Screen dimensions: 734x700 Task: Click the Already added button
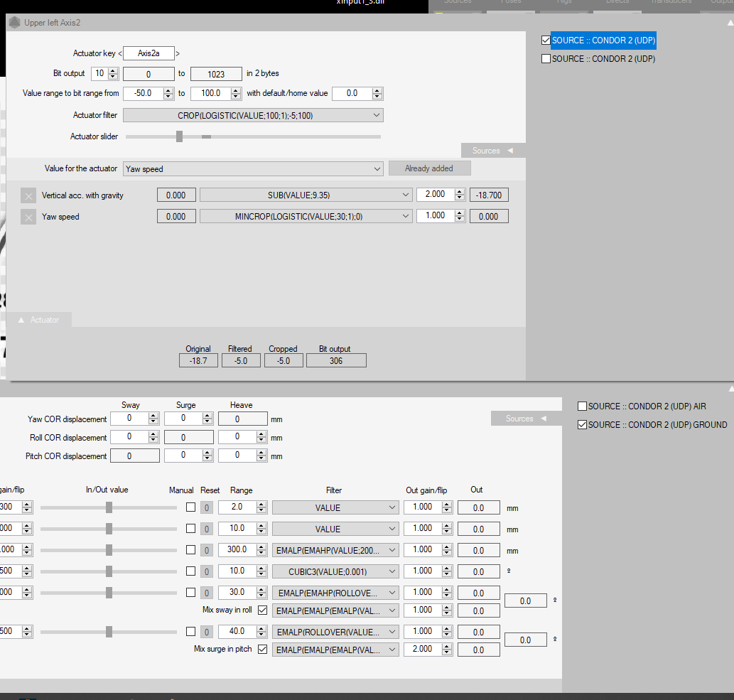point(429,168)
